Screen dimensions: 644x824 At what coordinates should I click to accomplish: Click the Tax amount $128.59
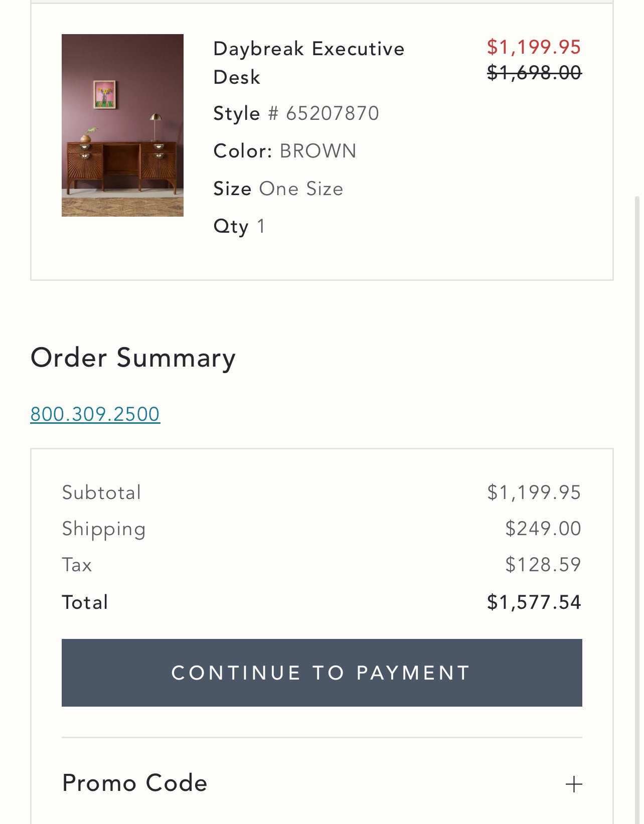click(543, 565)
